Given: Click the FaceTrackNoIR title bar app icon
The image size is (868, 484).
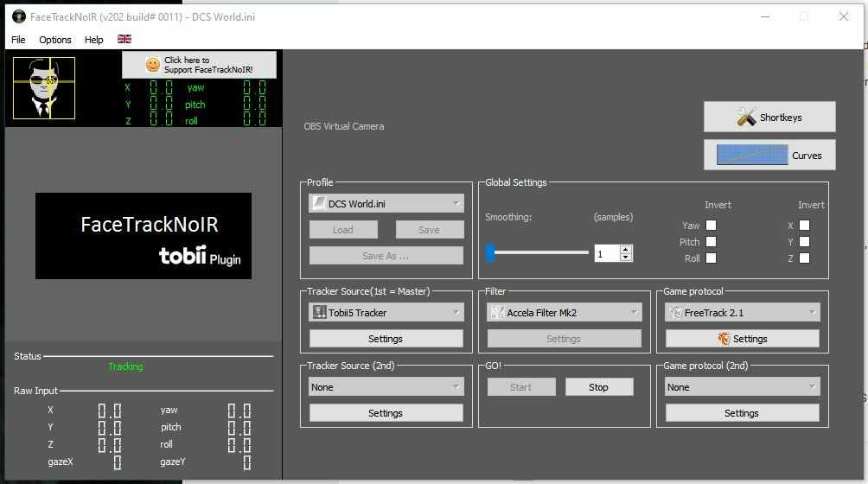Looking at the screenshot, I should [x=19, y=16].
